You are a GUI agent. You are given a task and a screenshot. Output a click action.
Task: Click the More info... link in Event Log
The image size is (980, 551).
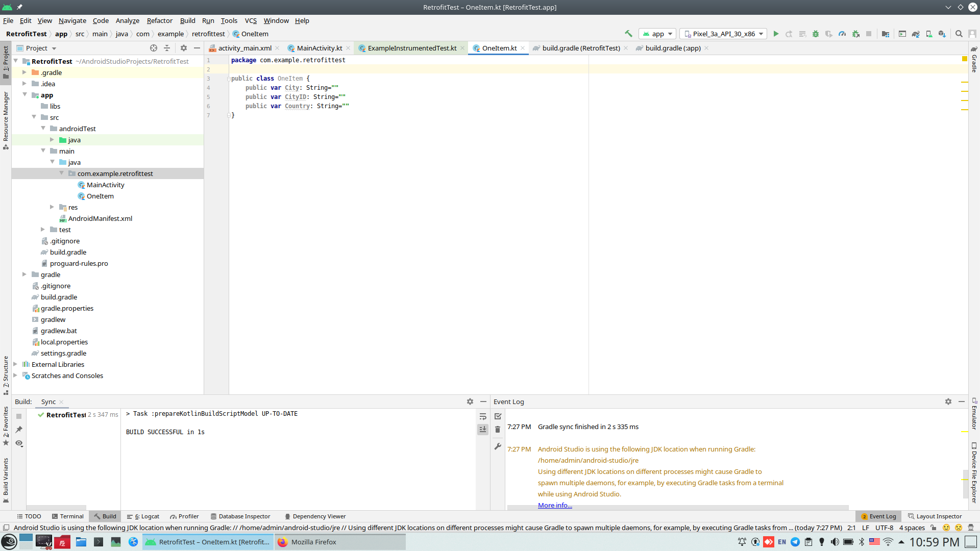pyautogui.click(x=555, y=505)
